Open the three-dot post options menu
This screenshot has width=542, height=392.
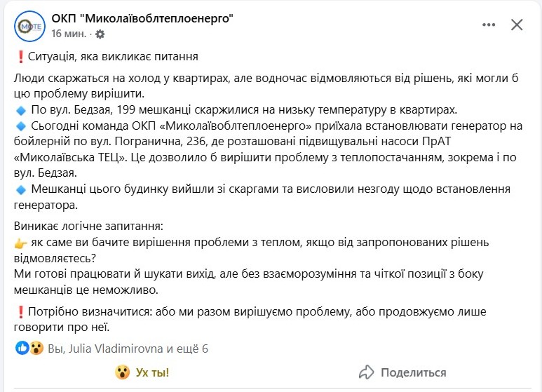pos(489,25)
